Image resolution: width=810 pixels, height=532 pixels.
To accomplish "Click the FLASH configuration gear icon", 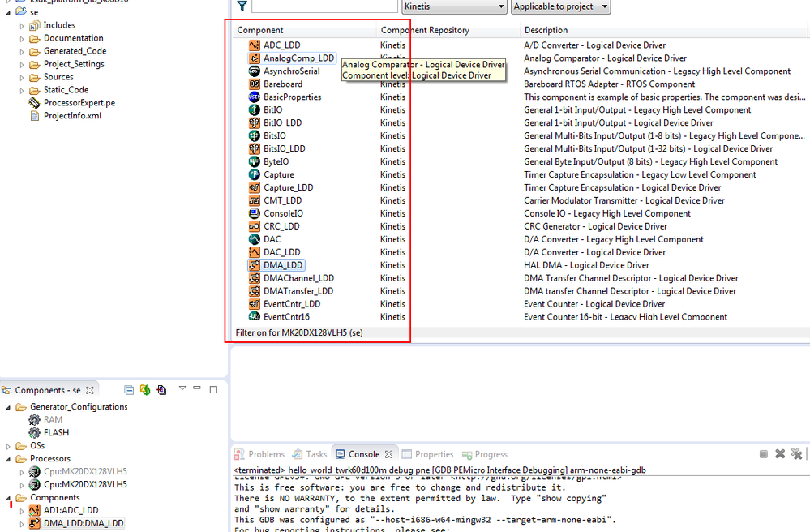I will pos(35,433).
